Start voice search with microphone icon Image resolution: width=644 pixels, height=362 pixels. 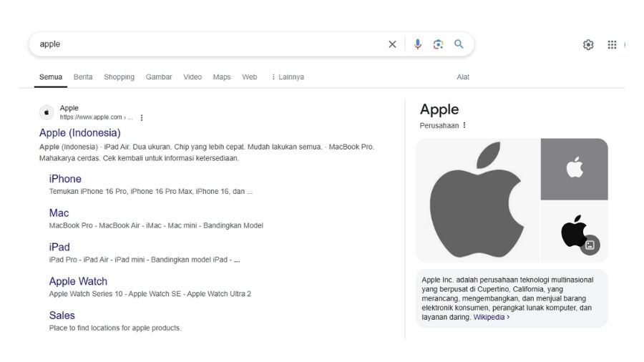click(417, 44)
